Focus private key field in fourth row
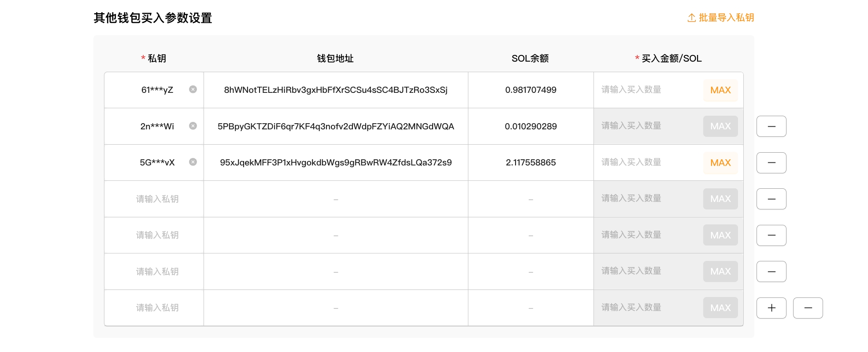This screenshot has height=352, width=868. (157, 199)
